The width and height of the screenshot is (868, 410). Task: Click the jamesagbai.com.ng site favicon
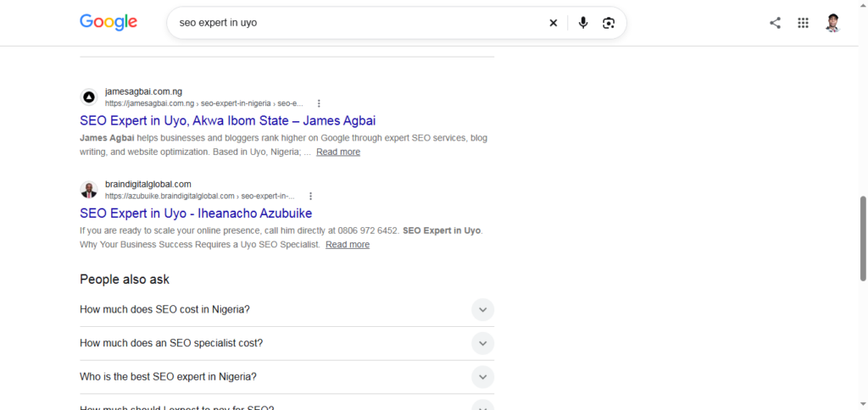pyautogui.click(x=88, y=97)
